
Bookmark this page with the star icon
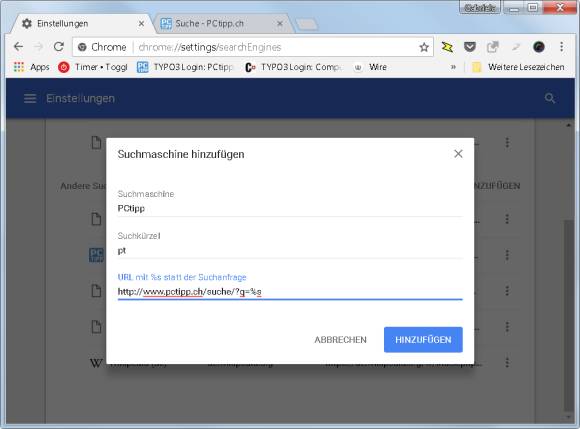(424, 47)
